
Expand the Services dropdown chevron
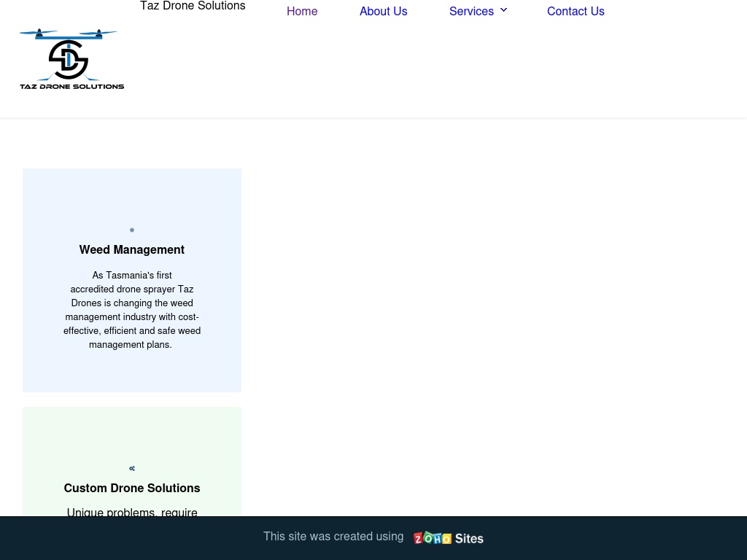pos(503,10)
